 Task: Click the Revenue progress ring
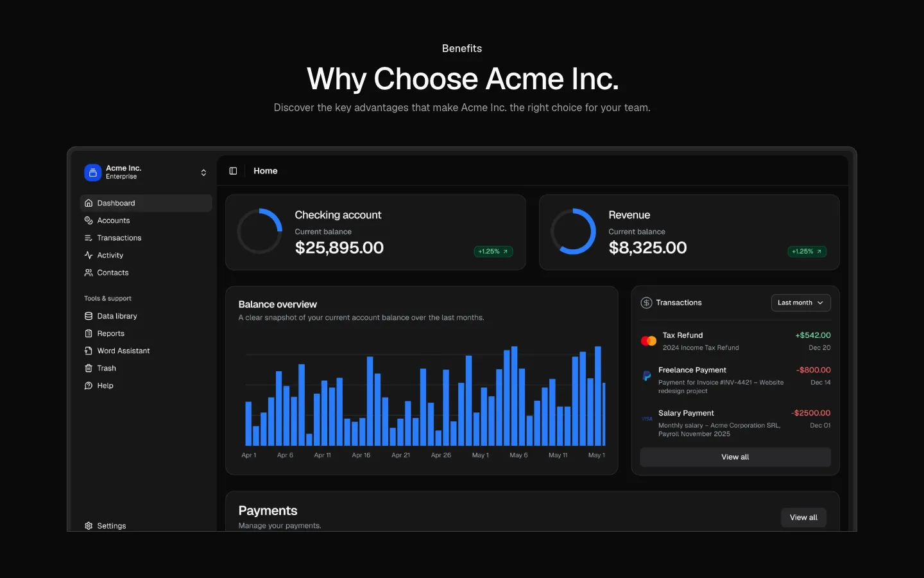pyautogui.click(x=574, y=231)
